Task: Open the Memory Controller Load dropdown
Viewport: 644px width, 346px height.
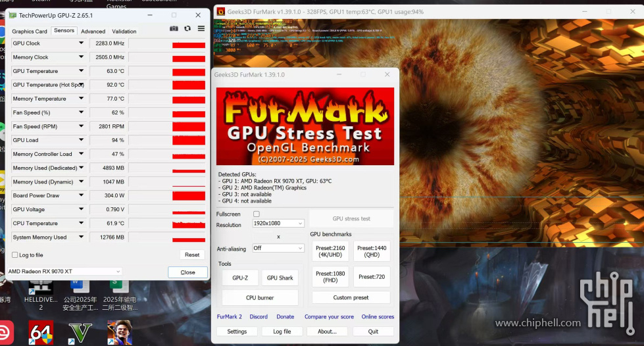Action: (81, 154)
